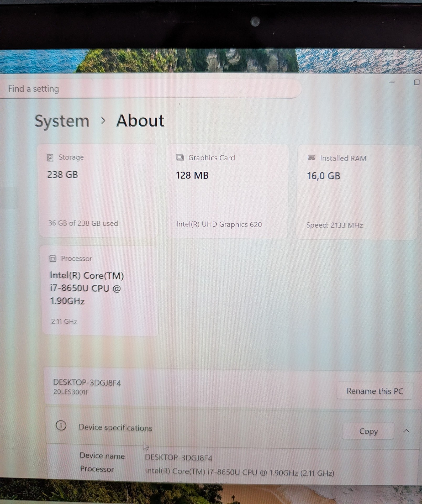Viewport: 422px width, 504px height.
Task: Select the Intel(R) UHD Graphics 620 text
Action: pyautogui.click(x=219, y=224)
